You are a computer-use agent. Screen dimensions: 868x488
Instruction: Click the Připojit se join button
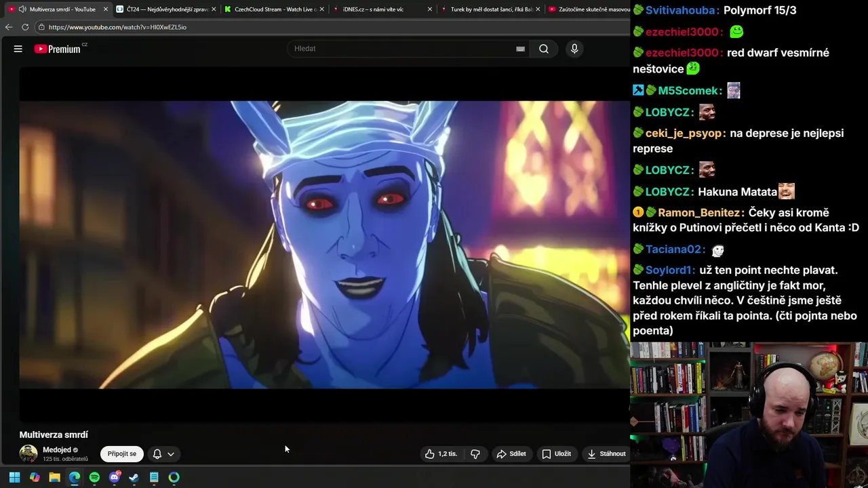click(x=122, y=454)
